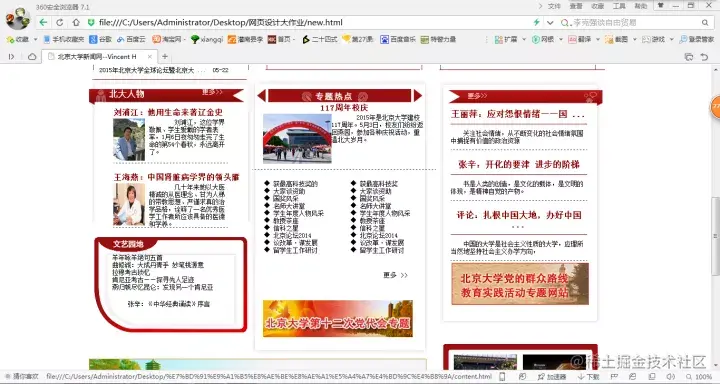Click the 扩展 extensions icon

point(499,40)
